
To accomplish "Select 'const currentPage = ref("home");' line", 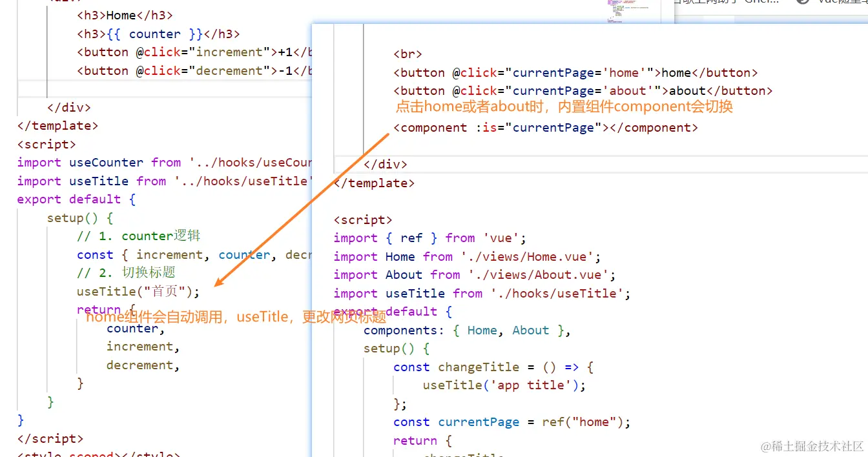I will tap(512, 422).
